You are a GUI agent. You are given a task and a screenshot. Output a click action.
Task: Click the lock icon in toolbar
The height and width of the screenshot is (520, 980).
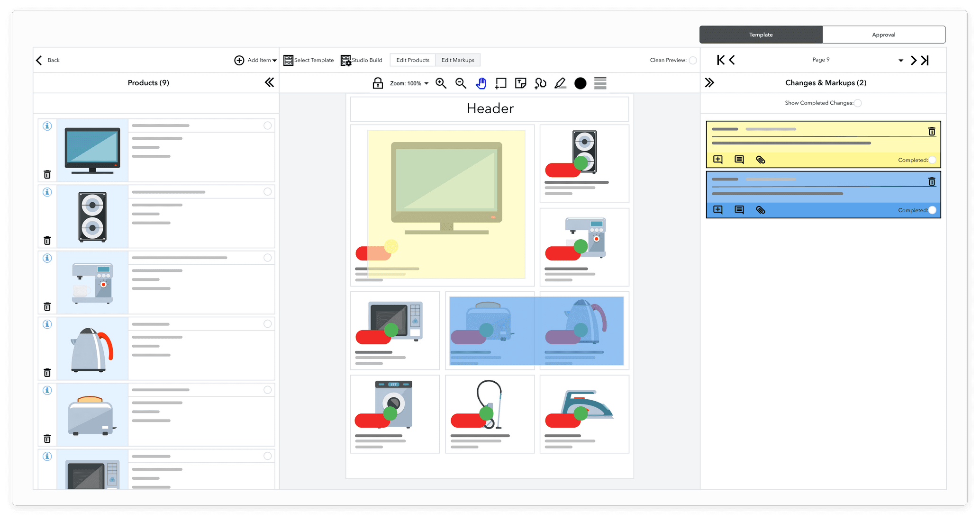click(x=378, y=83)
